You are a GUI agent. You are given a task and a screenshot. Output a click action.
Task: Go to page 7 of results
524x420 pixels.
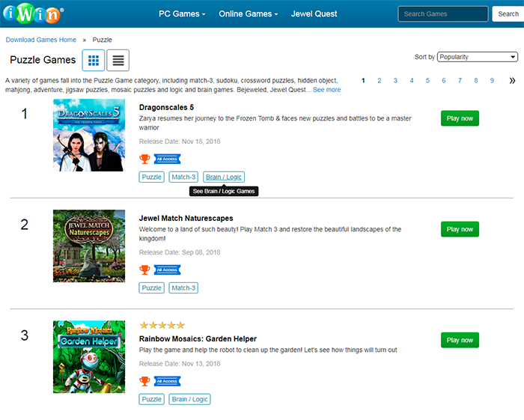click(460, 81)
